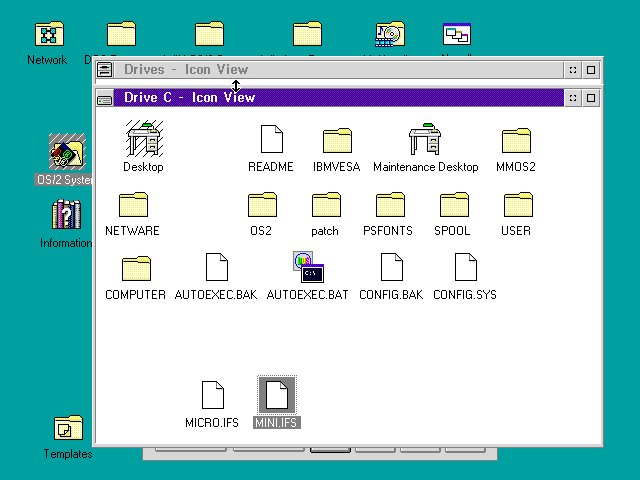640x480 pixels.
Task: Click the MICRO.IFS file name
Action: (x=212, y=423)
